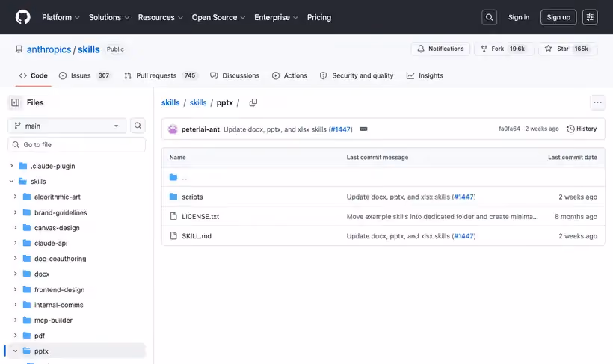613x364 pixels.
Task: Expand the .claude-plugin folder chevron
Action: click(11, 166)
